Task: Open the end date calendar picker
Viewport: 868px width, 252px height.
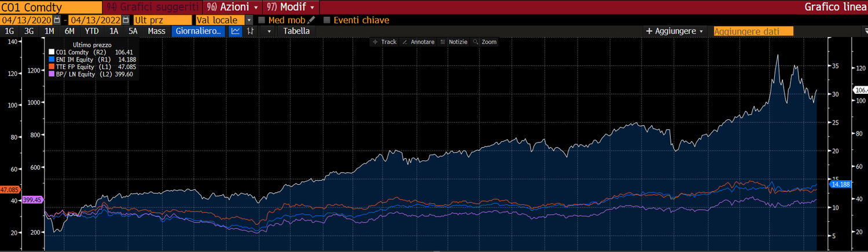Action: click(x=126, y=20)
